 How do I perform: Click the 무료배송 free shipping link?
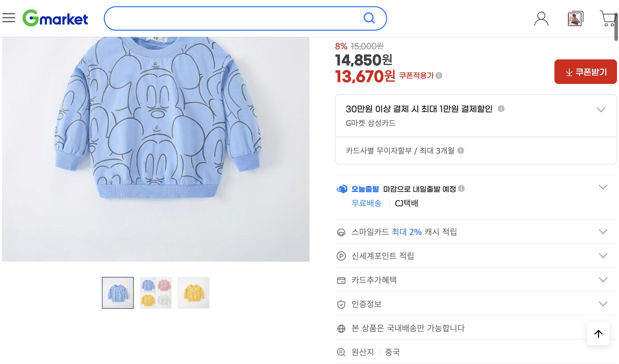367,204
